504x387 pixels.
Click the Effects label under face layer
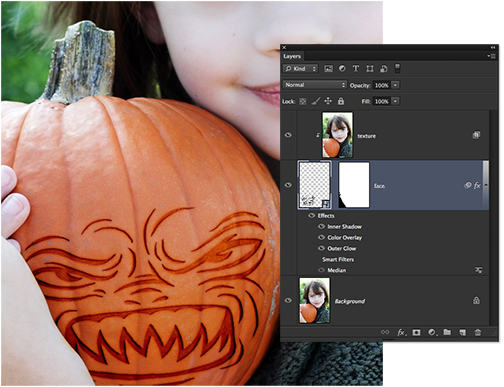point(326,216)
